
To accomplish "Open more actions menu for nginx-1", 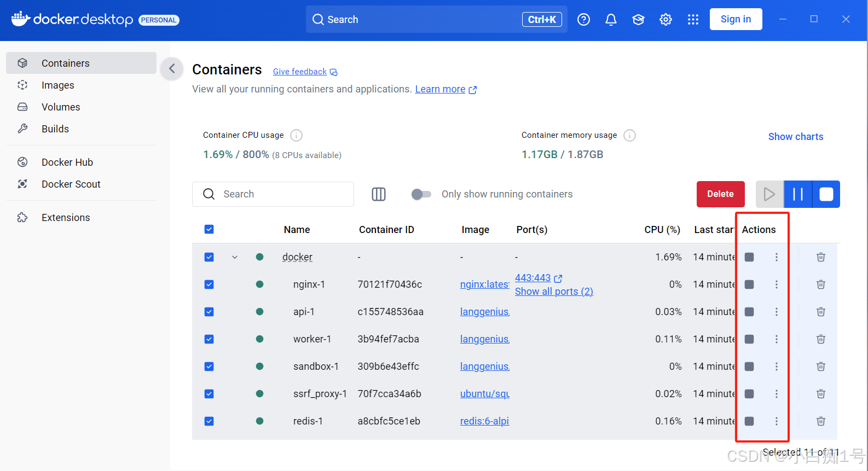I will 777,284.
